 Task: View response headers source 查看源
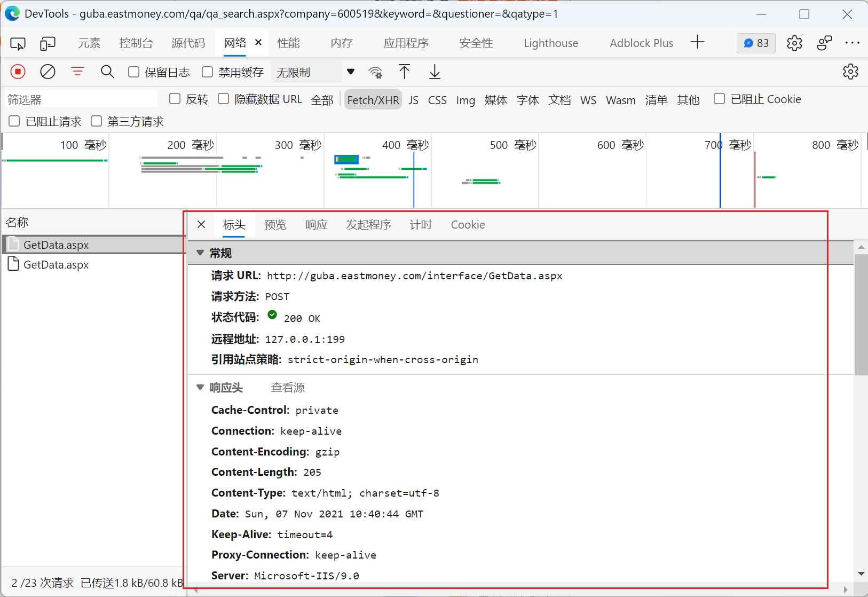(288, 388)
